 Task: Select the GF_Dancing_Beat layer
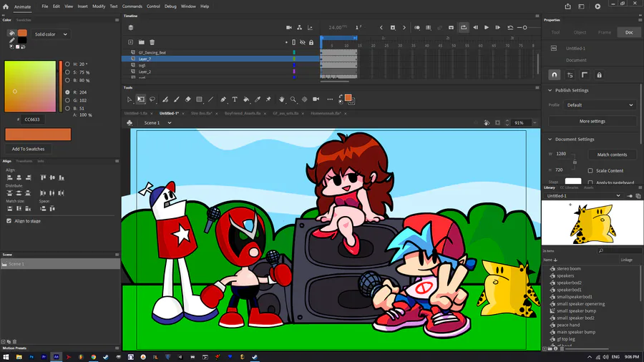[152, 52]
